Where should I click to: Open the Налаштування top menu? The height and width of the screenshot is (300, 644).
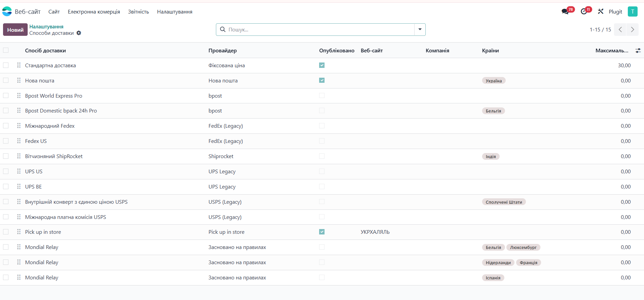pyautogui.click(x=174, y=12)
